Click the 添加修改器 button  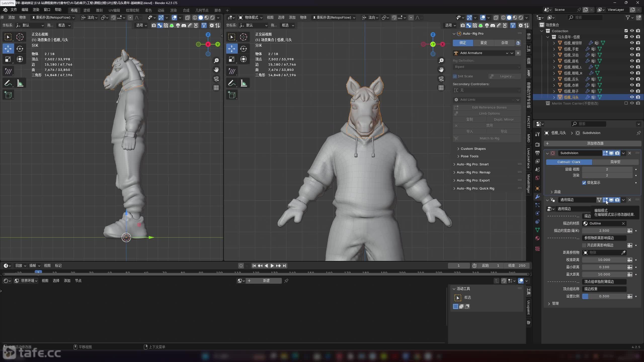(595, 143)
